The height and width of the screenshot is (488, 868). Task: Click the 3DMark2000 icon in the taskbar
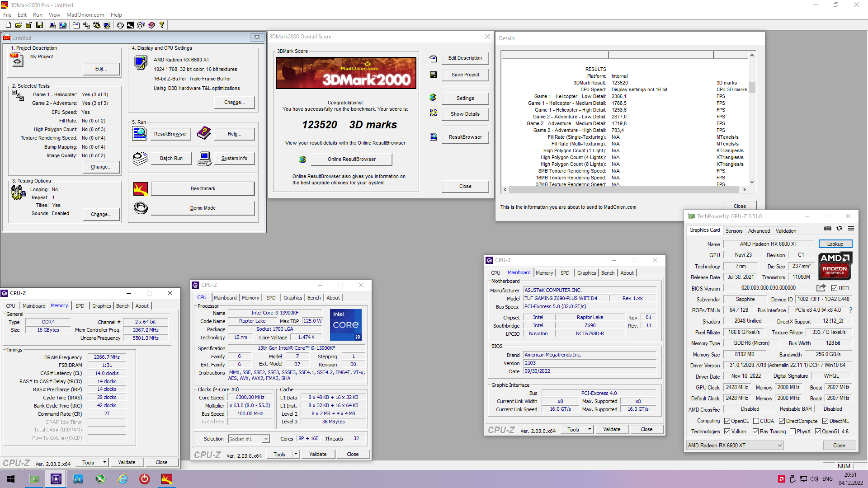tap(167, 479)
